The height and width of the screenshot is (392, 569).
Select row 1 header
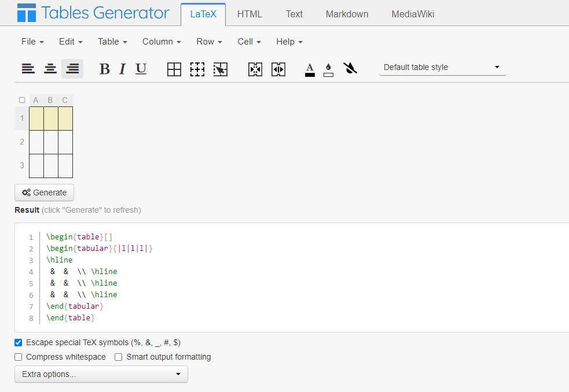22,118
